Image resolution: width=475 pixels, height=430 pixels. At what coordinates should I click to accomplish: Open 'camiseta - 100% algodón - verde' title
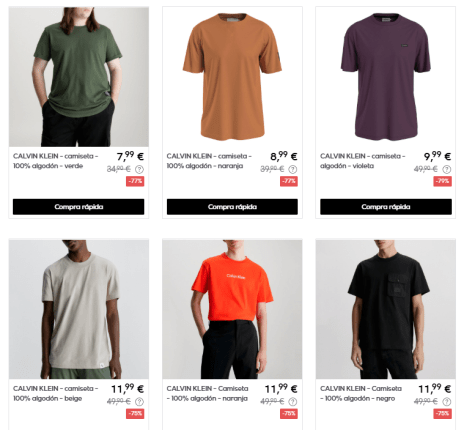56,161
